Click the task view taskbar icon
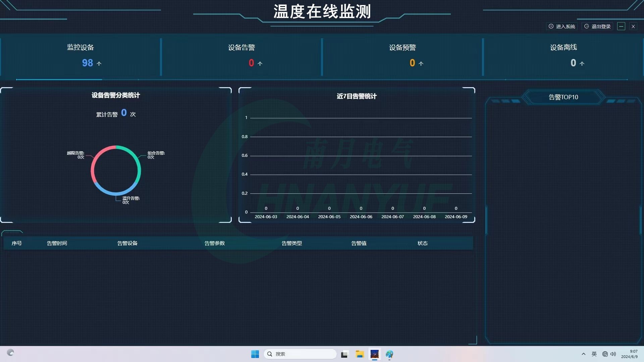This screenshot has height=362, width=644. coord(344,354)
